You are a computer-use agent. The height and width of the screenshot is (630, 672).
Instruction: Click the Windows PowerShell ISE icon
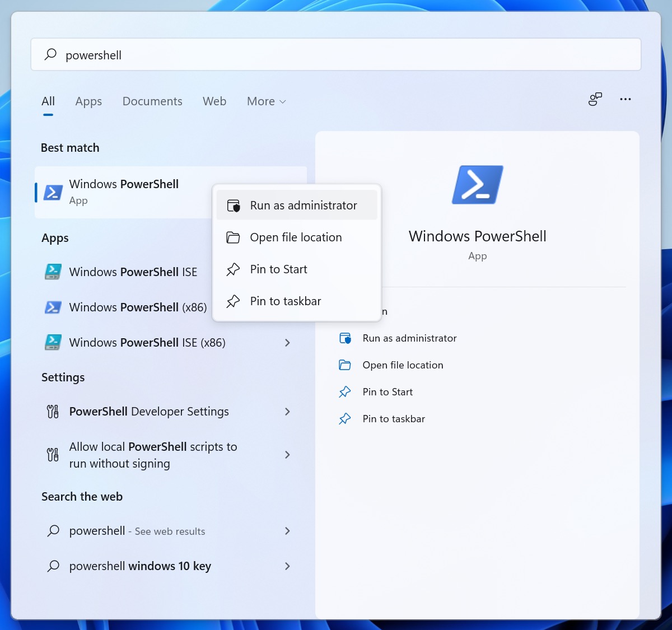point(53,272)
